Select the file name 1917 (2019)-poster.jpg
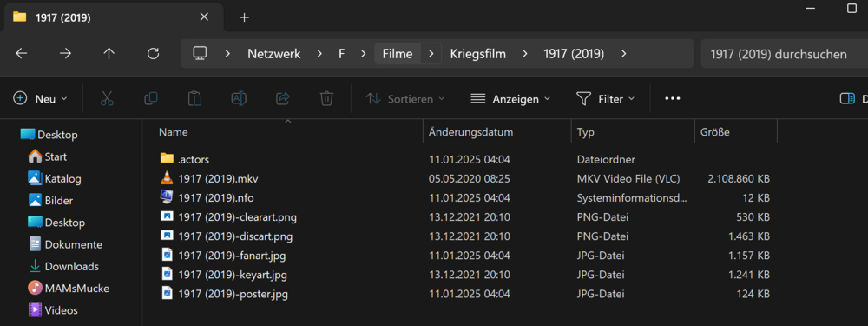Image resolution: width=868 pixels, height=326 pixels. pyautogui.click(x=233, y=295)
